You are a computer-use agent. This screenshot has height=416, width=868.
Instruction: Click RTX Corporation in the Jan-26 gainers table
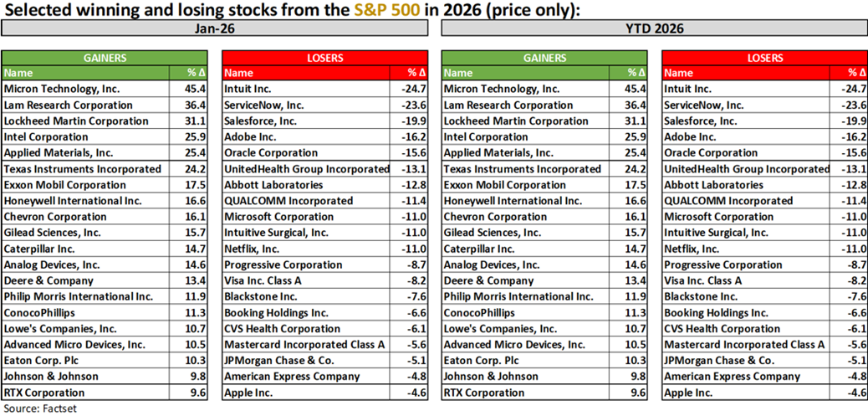tap(44, 393)
